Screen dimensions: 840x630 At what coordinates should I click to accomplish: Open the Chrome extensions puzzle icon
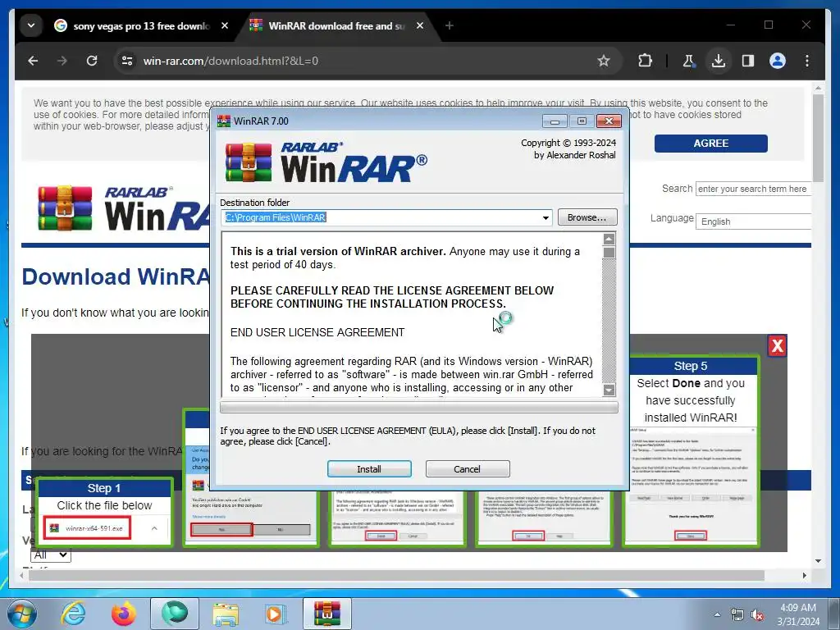click(x=645, y=61)
